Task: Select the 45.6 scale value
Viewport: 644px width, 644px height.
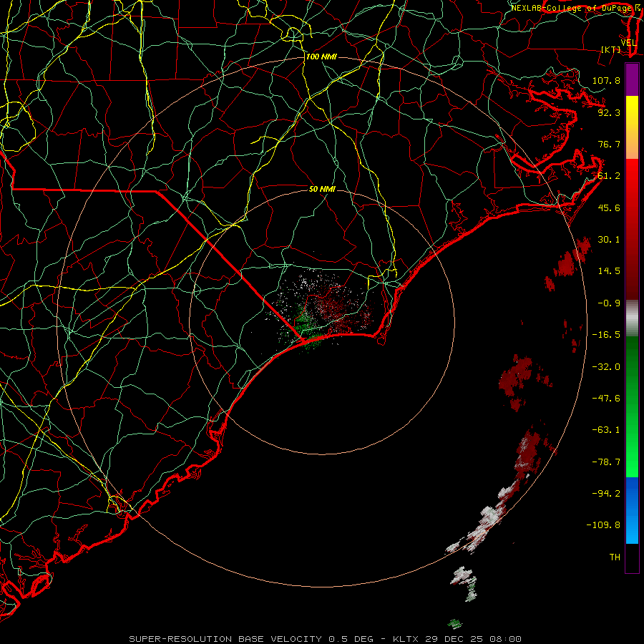Action: pyautogui.click(x=609, y=208)
